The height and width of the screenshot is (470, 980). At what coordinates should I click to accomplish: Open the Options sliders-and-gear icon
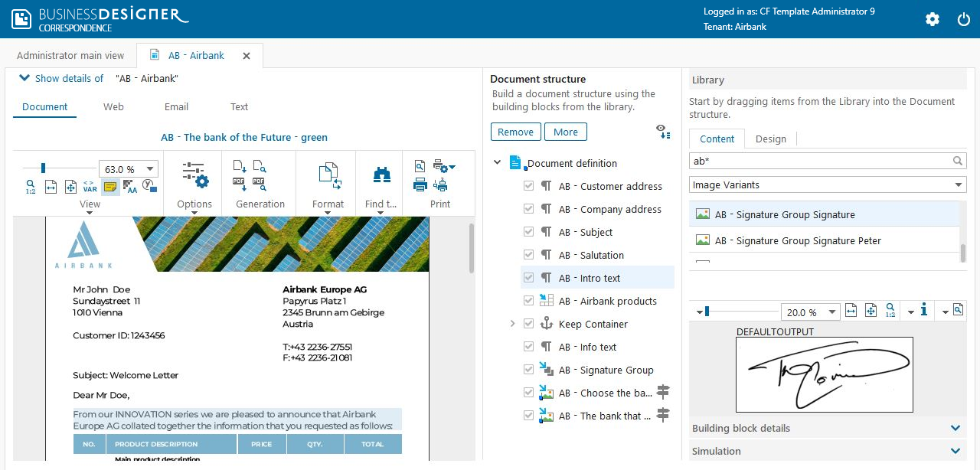click(x=194, y=175)
